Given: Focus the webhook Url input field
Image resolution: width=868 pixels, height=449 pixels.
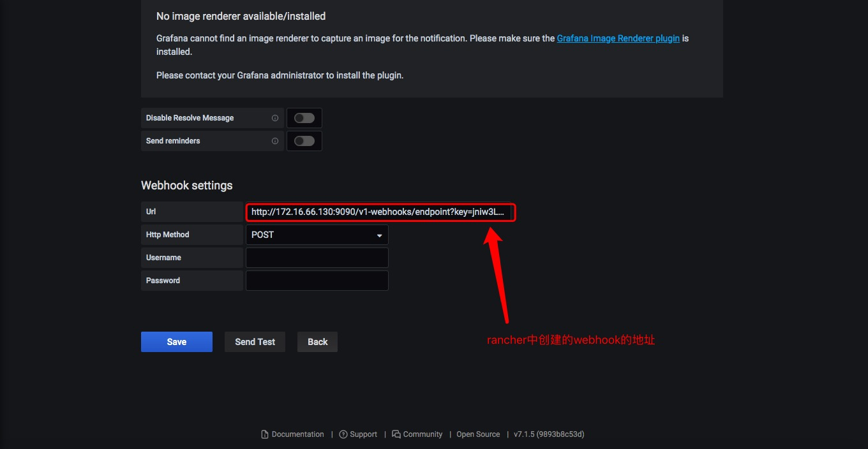Looking at the screenshot, I should tap(380, 212).
